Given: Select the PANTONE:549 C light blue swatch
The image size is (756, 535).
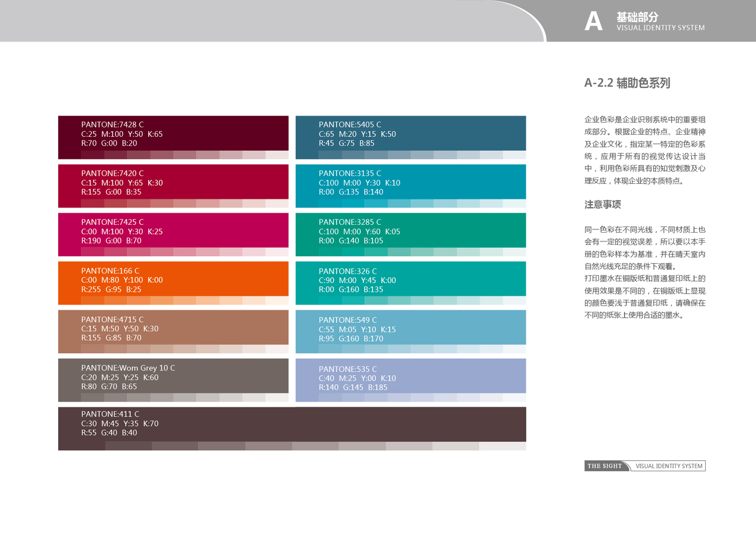Looking at the screenshot, I should [x=411, y=332].
